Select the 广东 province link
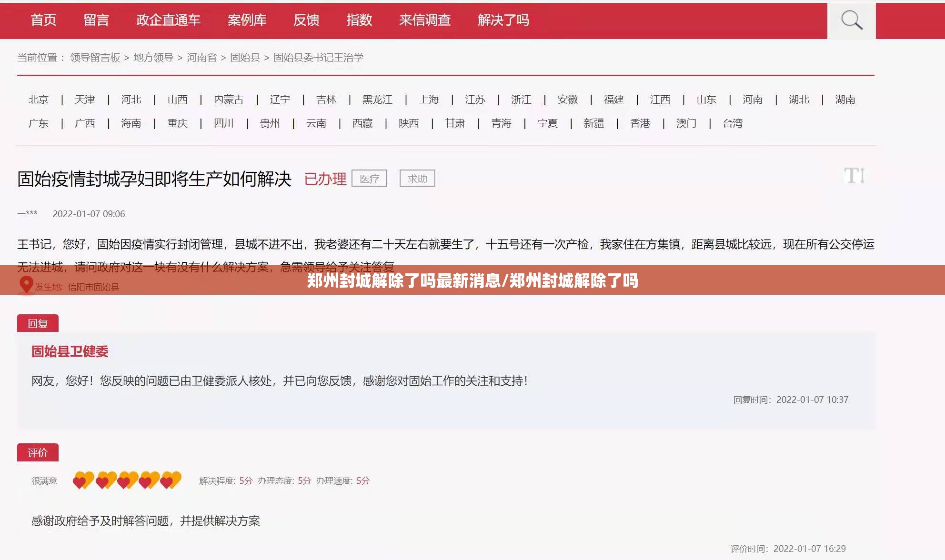Viewport: 945px width, 560px height. click(x=39, y=123)
